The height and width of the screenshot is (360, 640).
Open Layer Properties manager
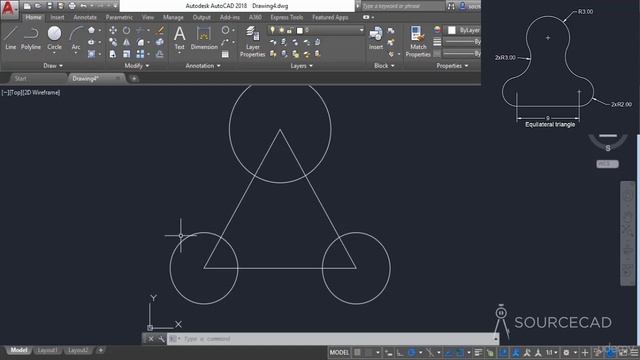coord(253,42)
